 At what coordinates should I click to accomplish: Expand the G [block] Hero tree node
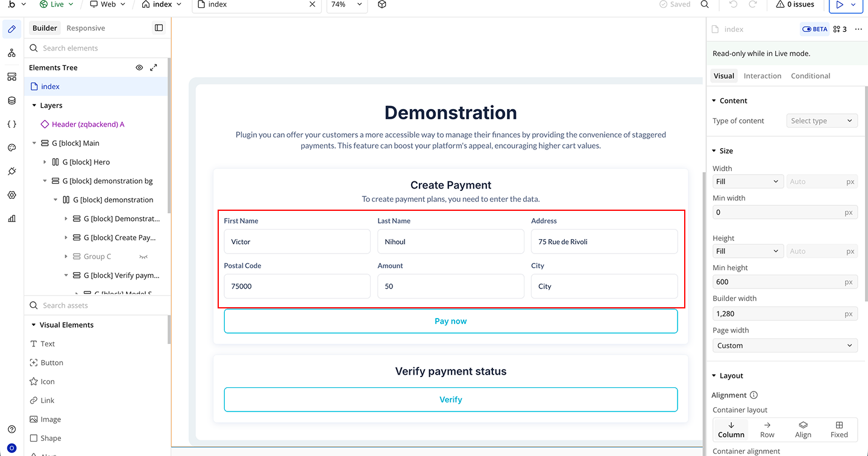coord(45,162)
